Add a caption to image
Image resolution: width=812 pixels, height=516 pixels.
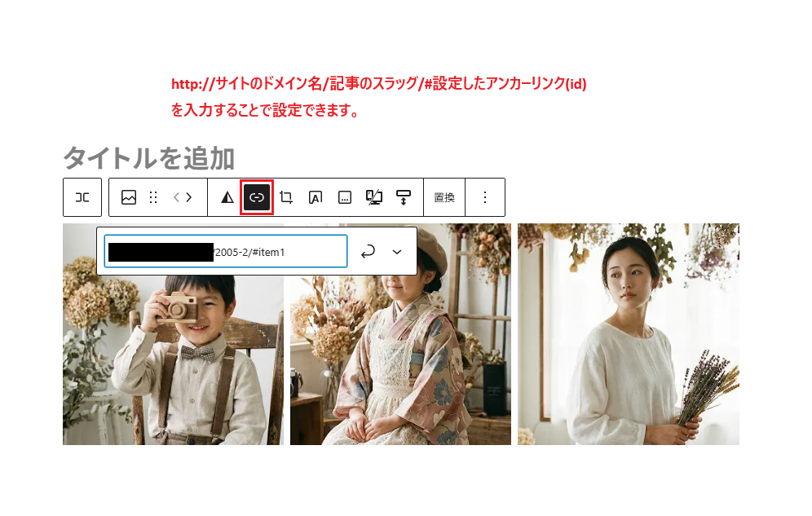pyautogui.click(x=345, y=197)
